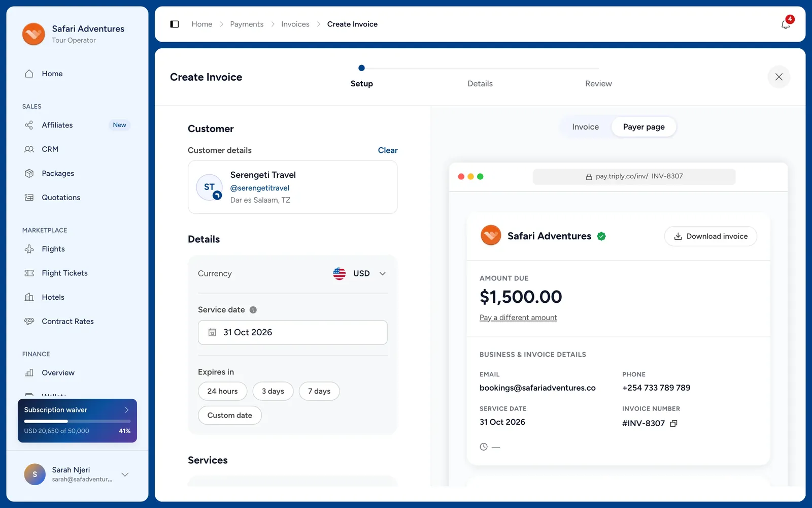Open @serengetitravel handle link

[x=260, y=188]
